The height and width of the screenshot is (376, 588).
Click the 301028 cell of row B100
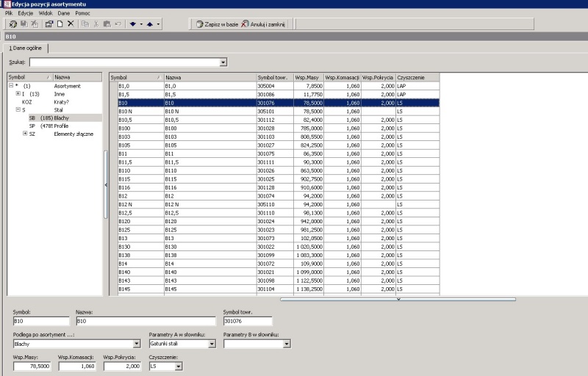(275, 129)
